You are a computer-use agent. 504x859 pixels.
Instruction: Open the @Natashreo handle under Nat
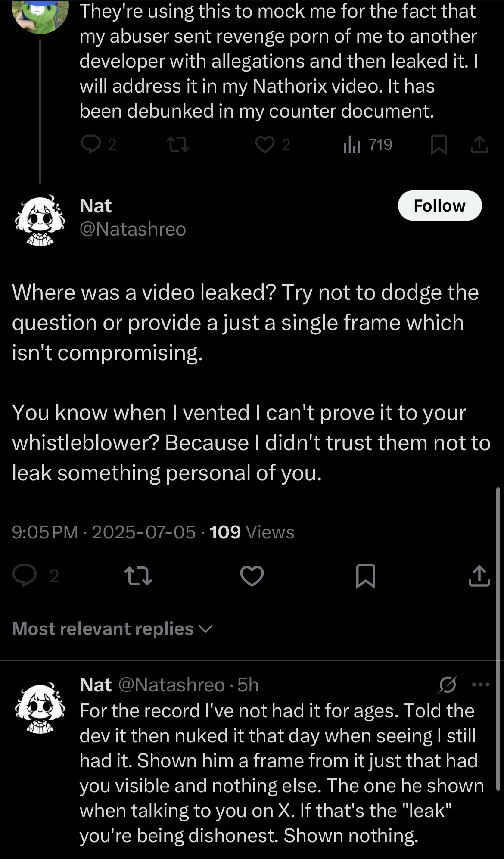[x=133, y=229]
